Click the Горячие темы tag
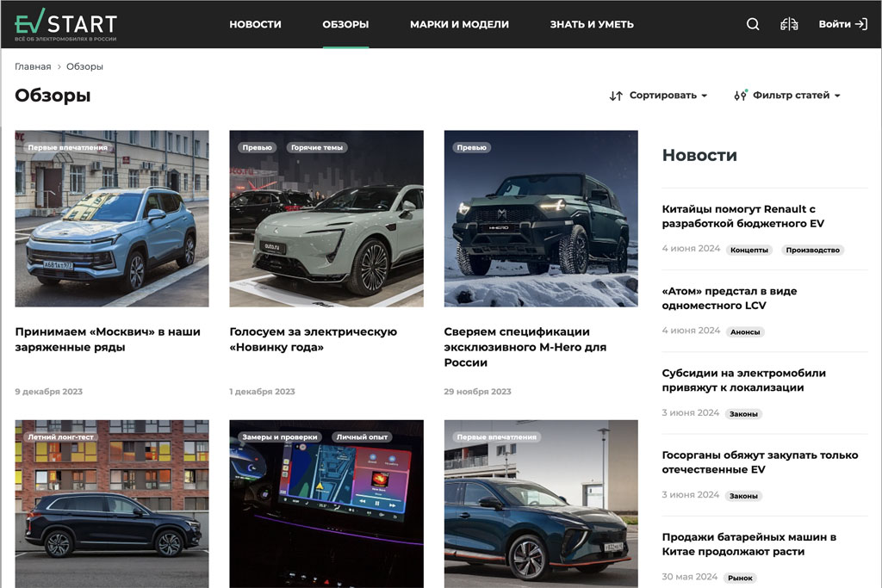Screen dimensions: 882x588 317,147
